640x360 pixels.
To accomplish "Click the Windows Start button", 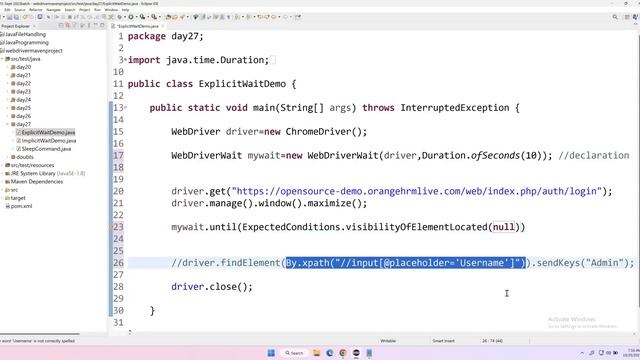I will 271,353.
